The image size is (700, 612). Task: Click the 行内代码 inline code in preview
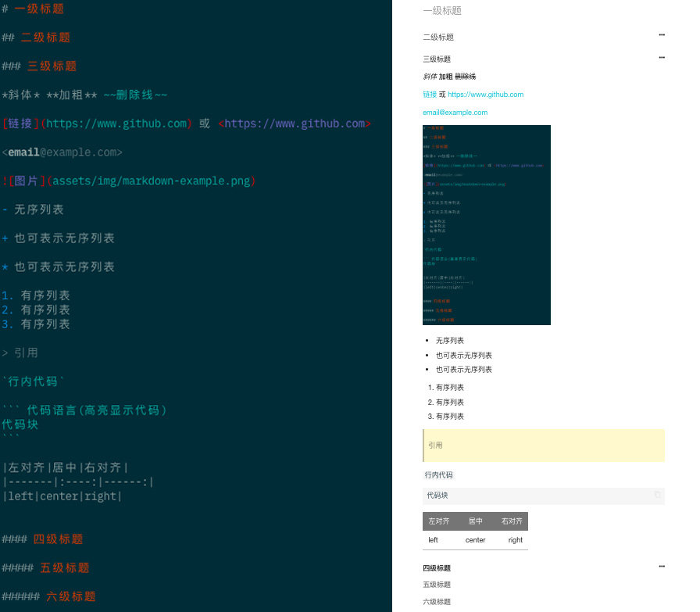point(437,474)
